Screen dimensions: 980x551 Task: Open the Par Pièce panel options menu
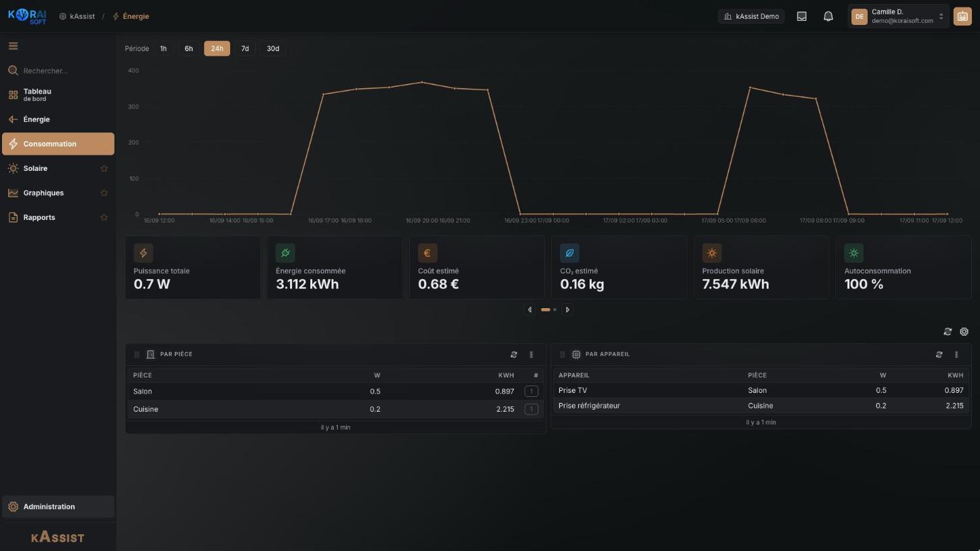[531, 355]
